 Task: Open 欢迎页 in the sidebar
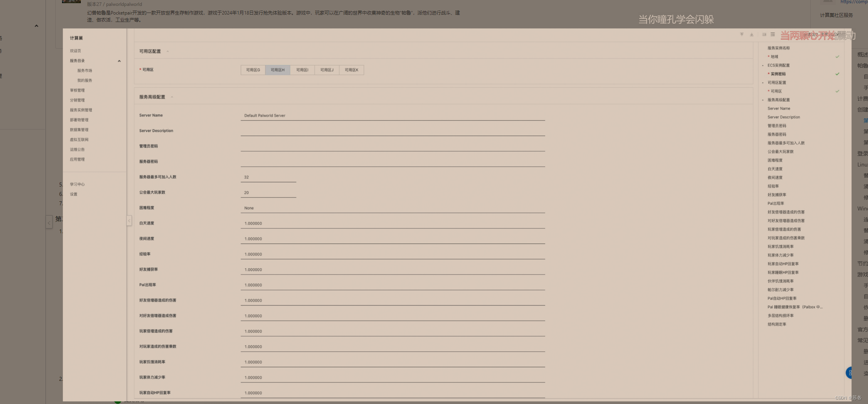(x=76, y=51)
